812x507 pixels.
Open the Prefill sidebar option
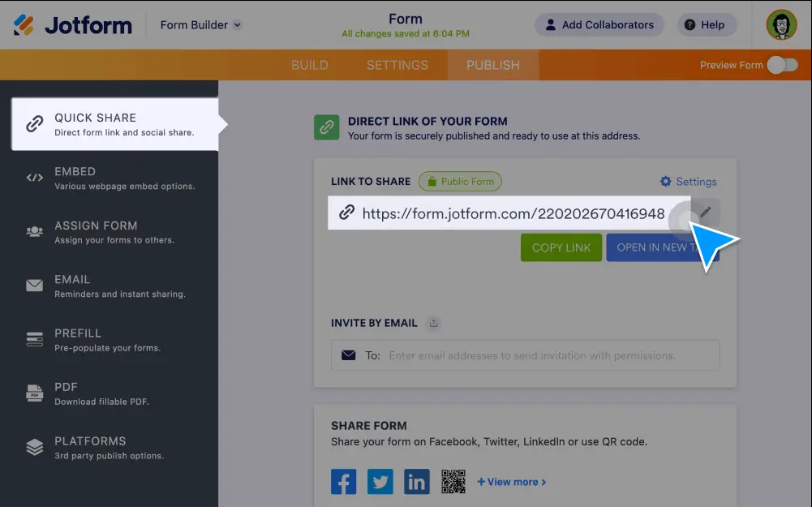[114, 339]
